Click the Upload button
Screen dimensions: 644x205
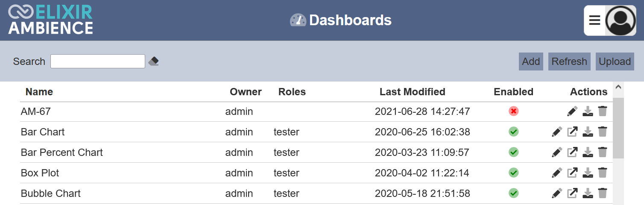pos(615,61)
